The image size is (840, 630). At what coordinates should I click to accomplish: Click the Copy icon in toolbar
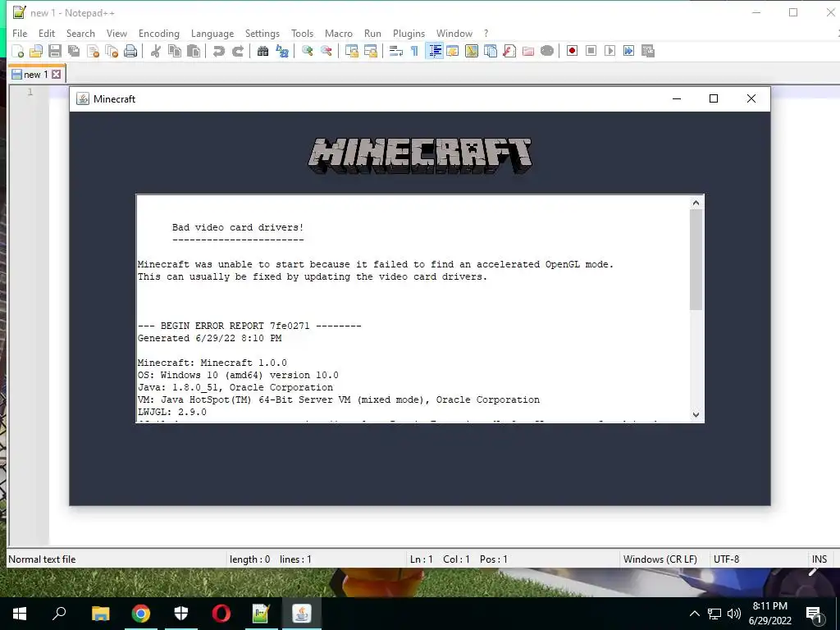pyautogui.click(x=175, y=51)
